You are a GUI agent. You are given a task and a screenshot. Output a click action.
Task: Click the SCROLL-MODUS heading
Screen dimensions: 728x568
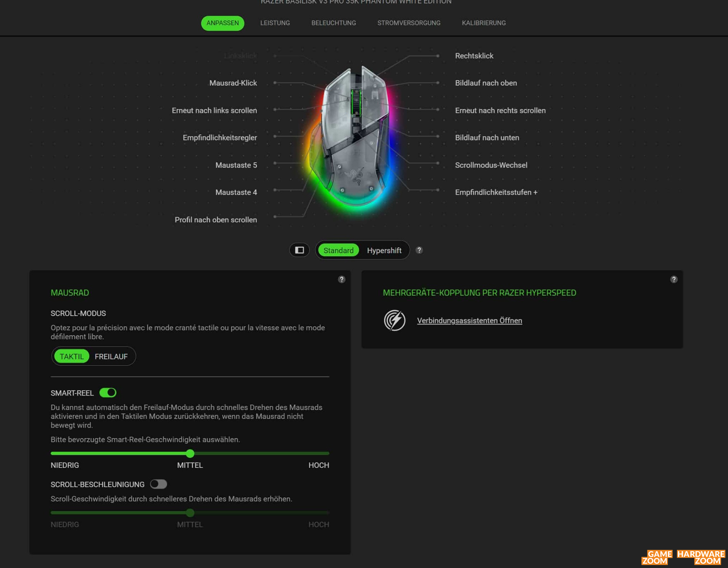(78, 313)
